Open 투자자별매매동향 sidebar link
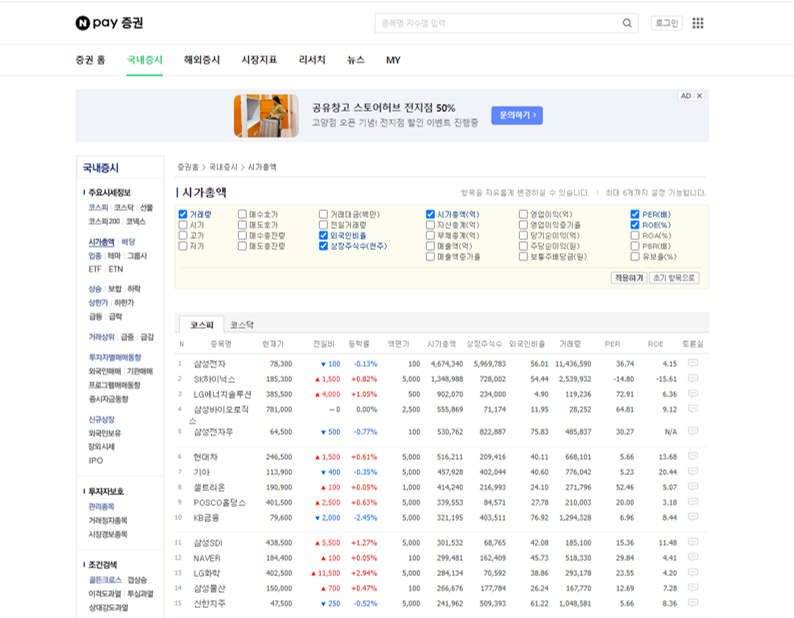 tap(115, 357)
